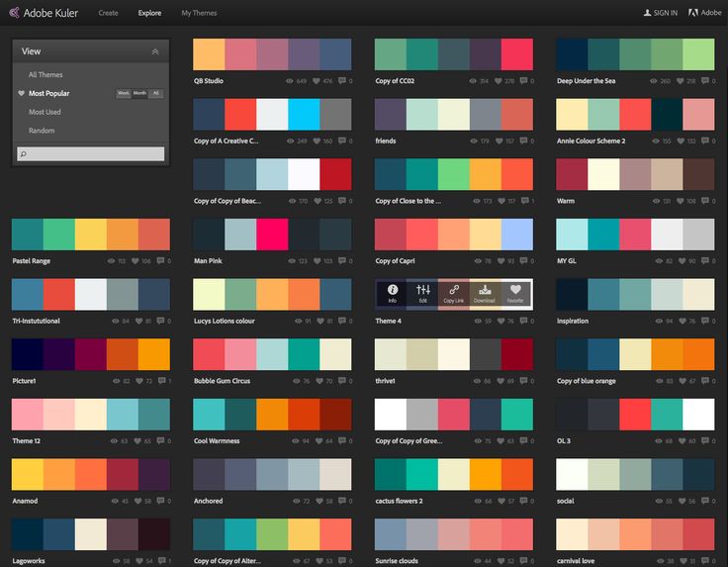Open the QB Studio theme title
This screenshot has width=728, height=567.
[209, 81]
